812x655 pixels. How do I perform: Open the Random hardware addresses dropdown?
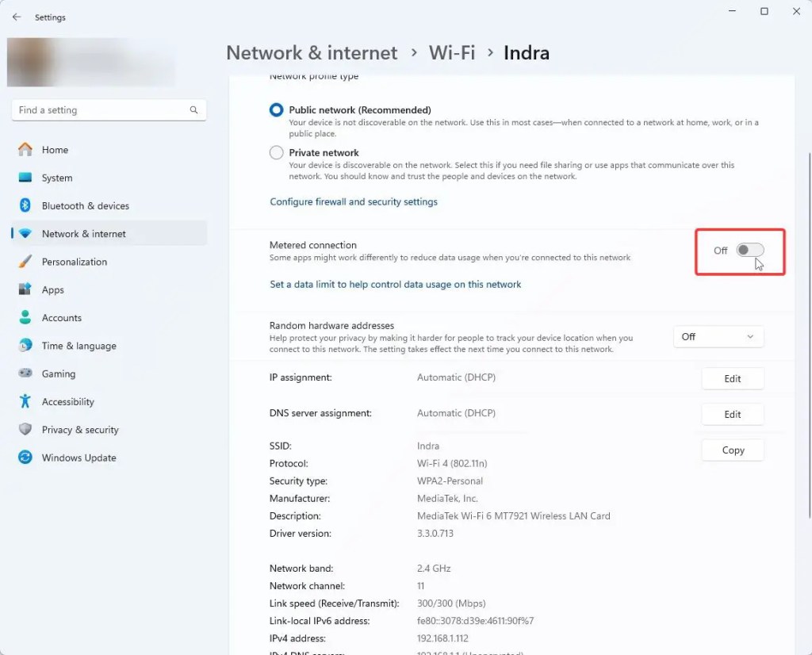tap(718, 337)
